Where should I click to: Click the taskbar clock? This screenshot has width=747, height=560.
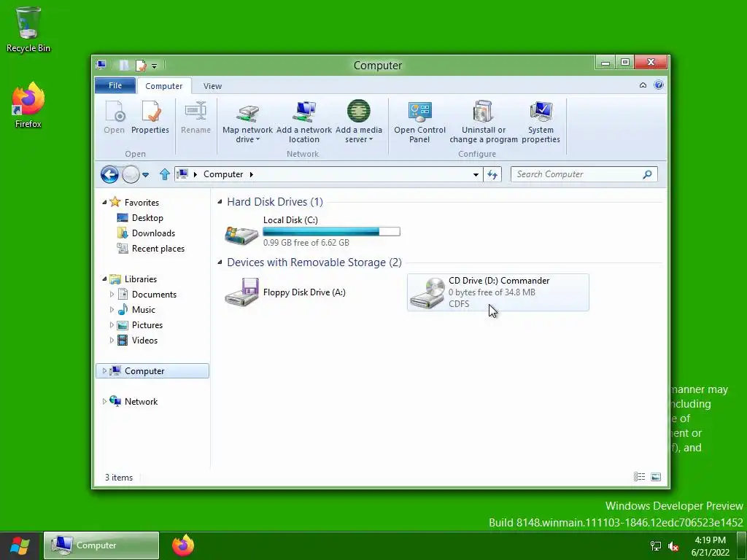(711, 546)
